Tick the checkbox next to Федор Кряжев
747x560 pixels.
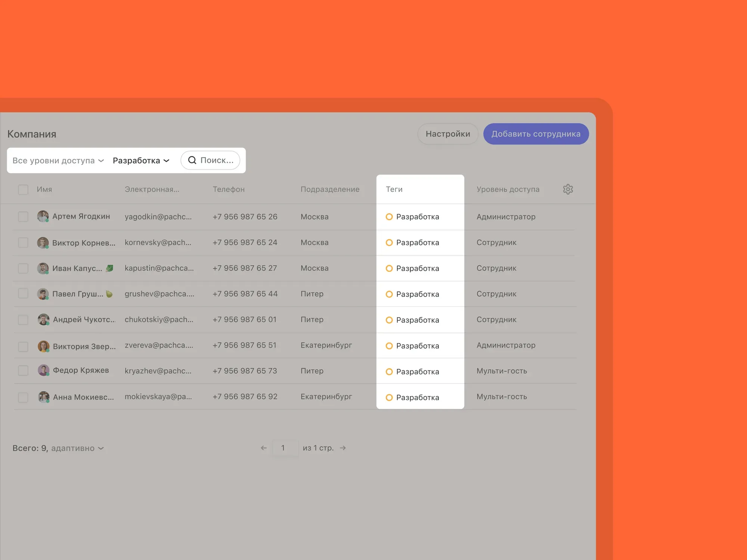[x=23, y=370]
